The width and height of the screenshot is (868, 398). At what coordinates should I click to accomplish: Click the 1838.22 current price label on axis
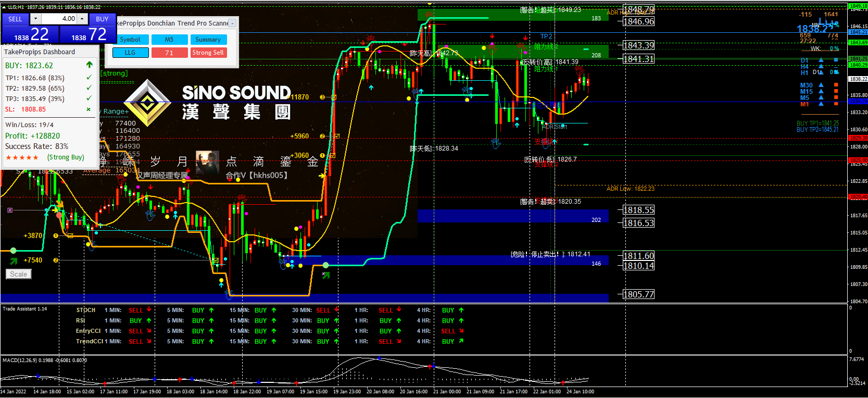(x=858, y=79)
